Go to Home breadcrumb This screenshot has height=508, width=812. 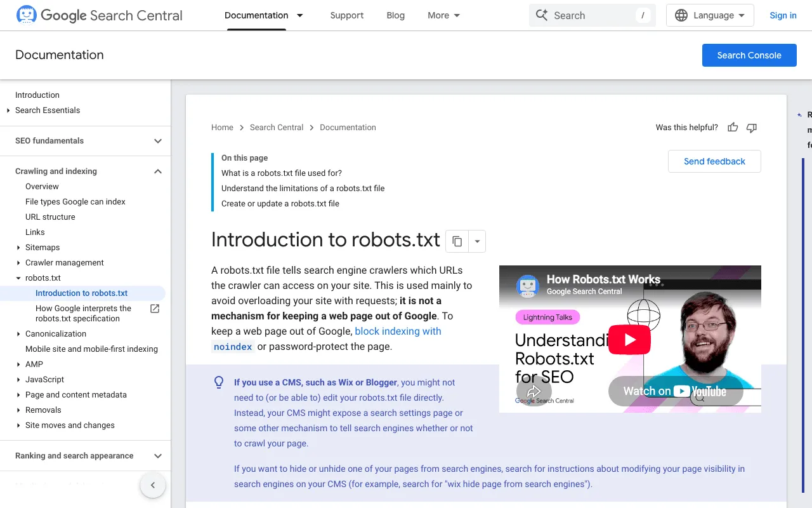pos(222,128)
